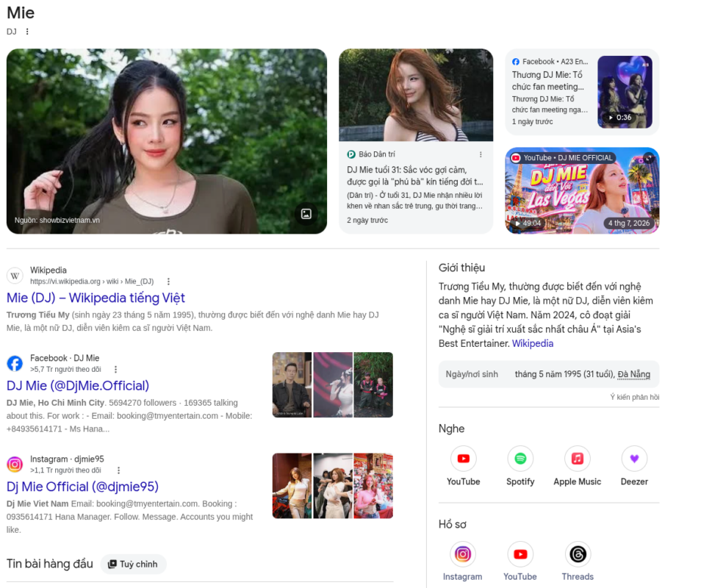Click the YouTube logo on DJ MIE OFFICIAL card
Image resolution: width=701 pixels, height=588 pixels.
516,158
